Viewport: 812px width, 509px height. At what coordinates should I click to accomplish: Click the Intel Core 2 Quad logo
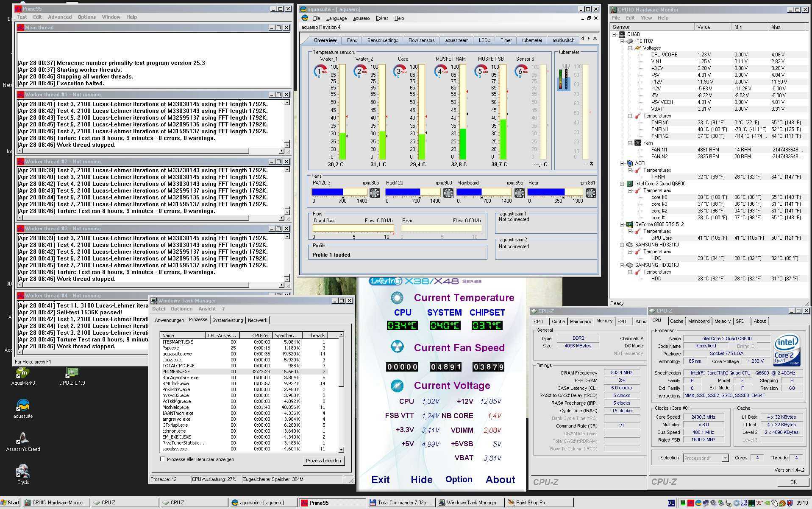[x=787, y=350]
